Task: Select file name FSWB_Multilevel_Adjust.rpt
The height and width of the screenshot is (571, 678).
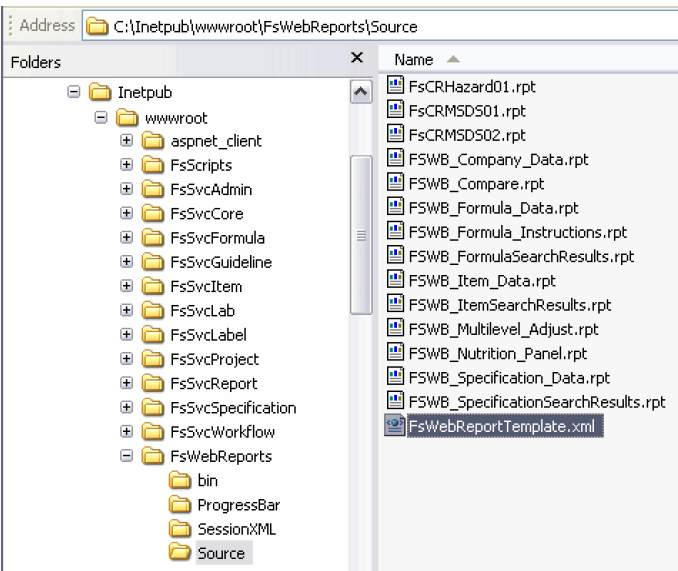Action: (x=504, y=329)
